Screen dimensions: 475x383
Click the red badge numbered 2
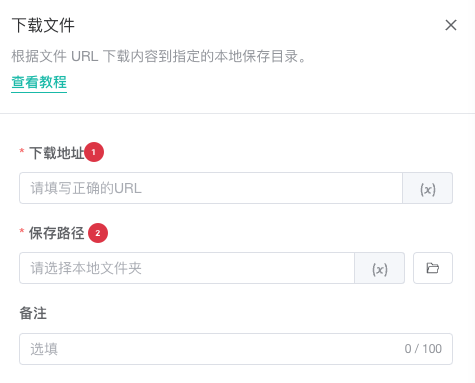tap(98, 233)
